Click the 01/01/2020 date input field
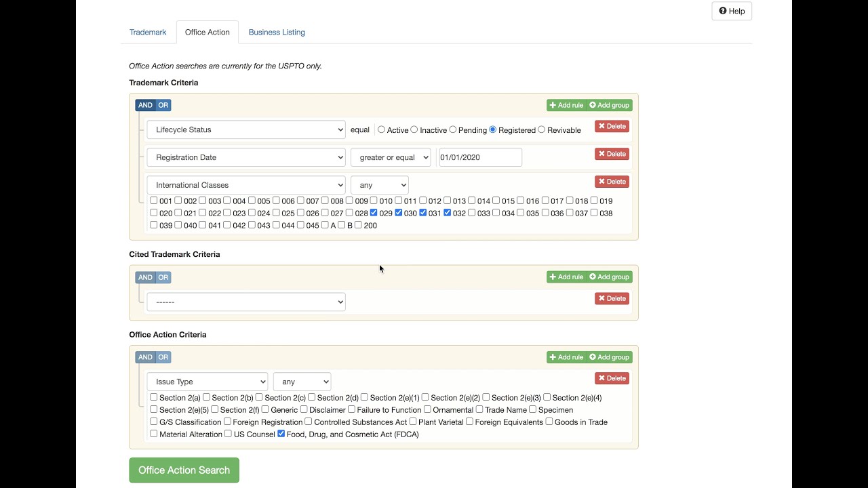Screen dimensions: 868x488 [x=481, y=157]
